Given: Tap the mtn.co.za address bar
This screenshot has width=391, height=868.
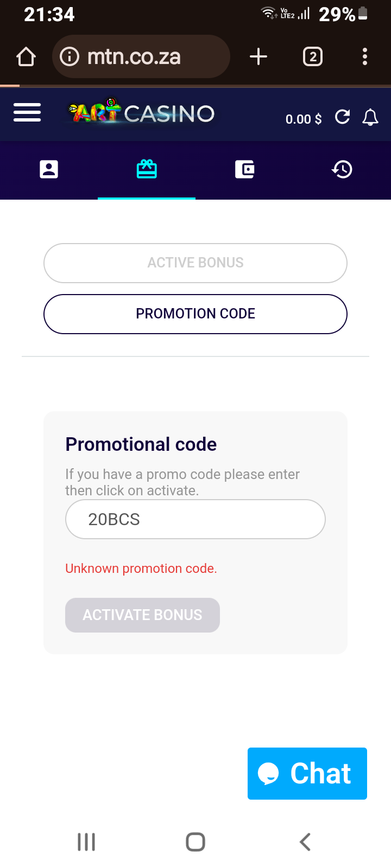Looking at the screenshot, I should [141, 56].
